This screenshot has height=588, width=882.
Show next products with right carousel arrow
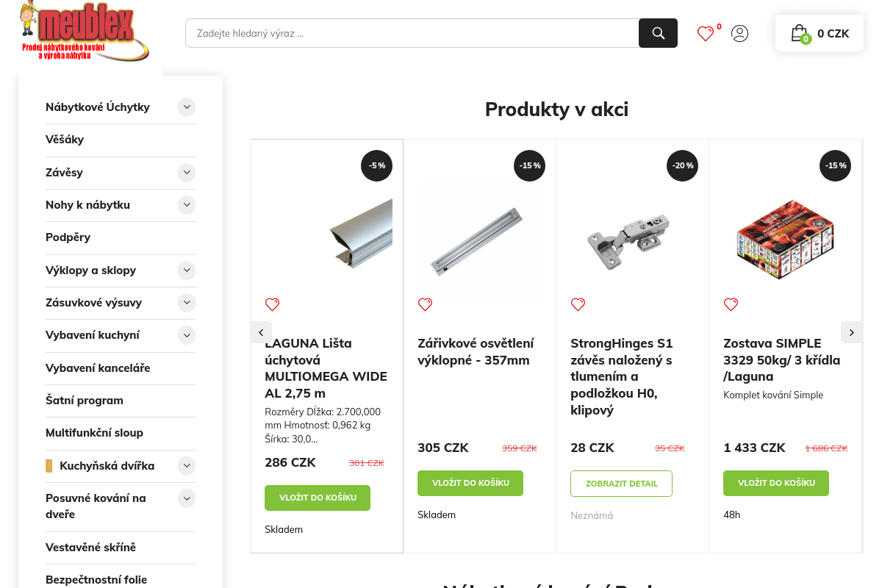851,332
